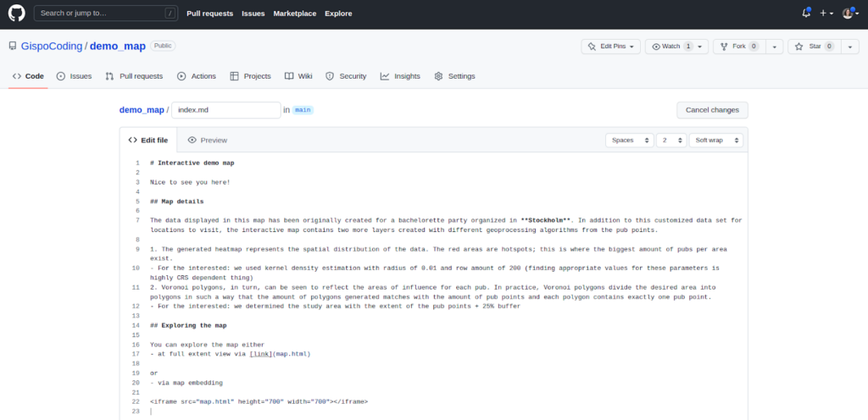This screenshot has height=420, width=868.
Task: Open the Actions tab
Action: [197, 76]
